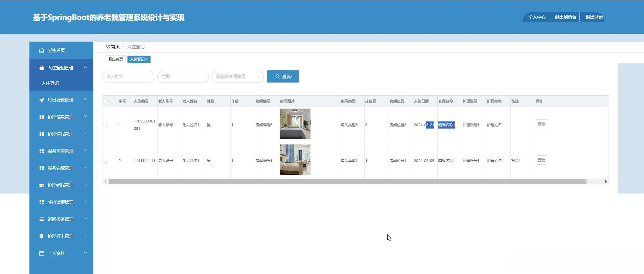Click the card icon beside 个人资料

tap(42, 253)
